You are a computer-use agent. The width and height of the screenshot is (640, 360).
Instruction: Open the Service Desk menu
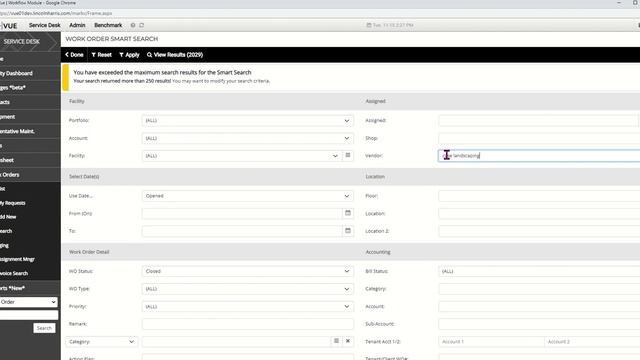(x=44, y=25)
